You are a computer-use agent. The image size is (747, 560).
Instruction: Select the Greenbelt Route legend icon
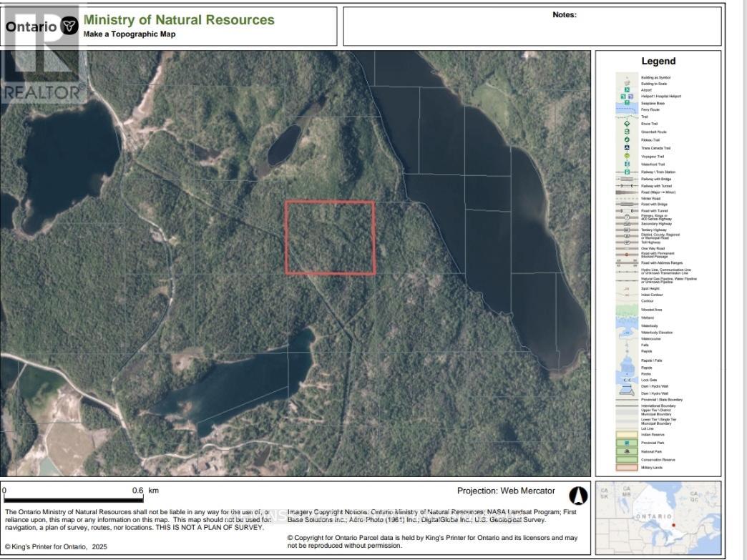(627, 132)
